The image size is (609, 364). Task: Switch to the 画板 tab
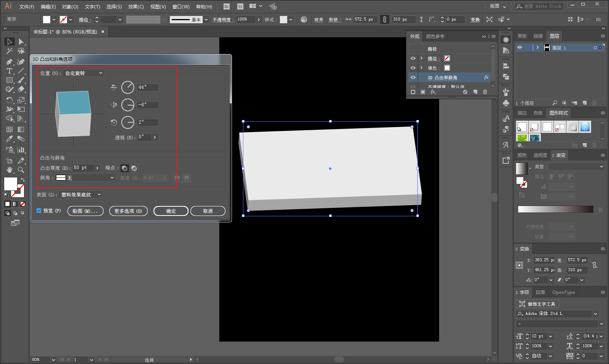tap(522, 36)
